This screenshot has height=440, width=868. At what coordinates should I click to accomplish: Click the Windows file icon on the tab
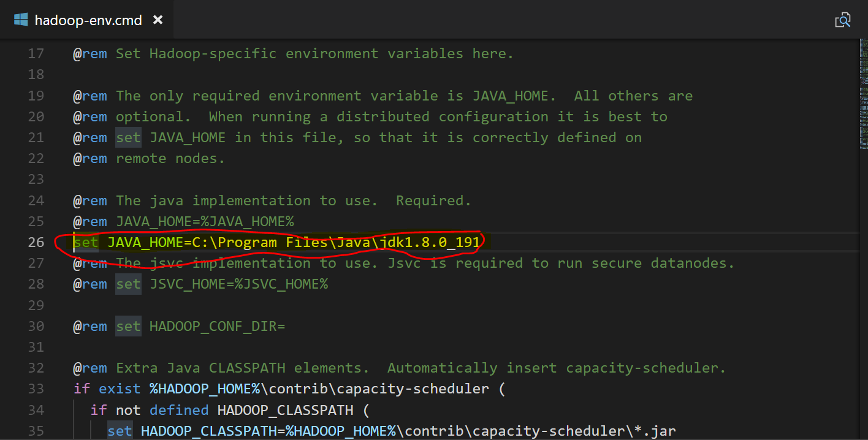coord(21,20)
